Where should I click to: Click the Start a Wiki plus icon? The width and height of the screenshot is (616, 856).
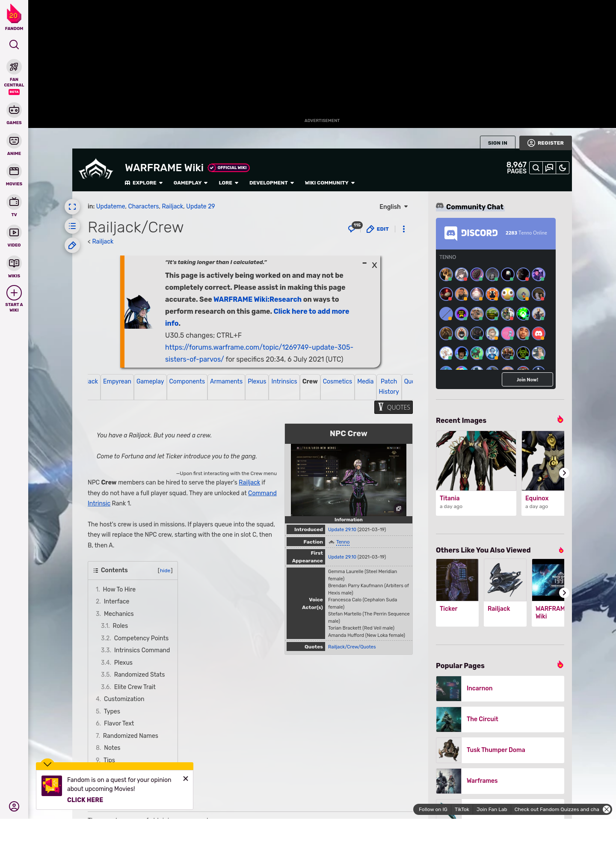[x=14, y=293]
